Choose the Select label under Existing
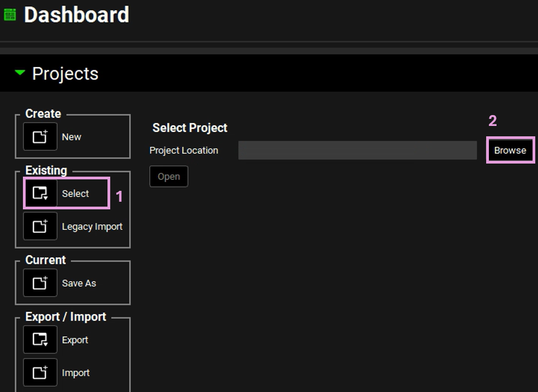 [x=75, y=194]
